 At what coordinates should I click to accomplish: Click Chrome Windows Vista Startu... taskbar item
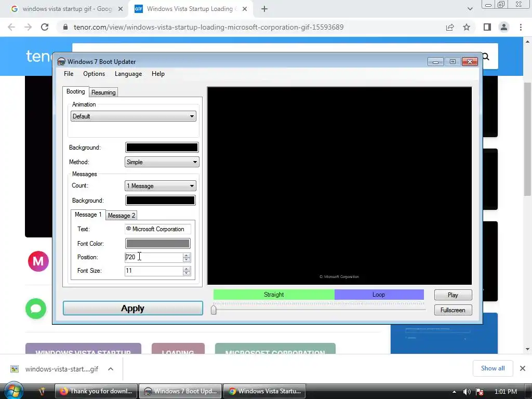pos(264,391)
